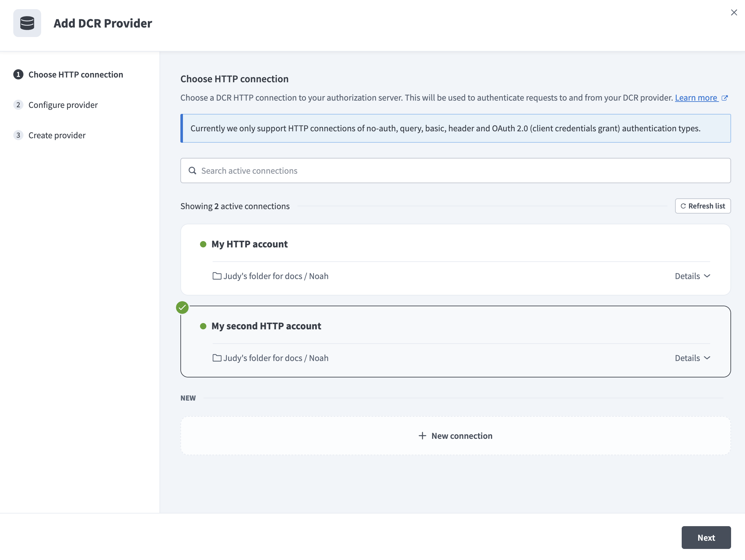The width and height of the screenshot is (745, 560).
Task: Click the "Choose HTTP connection" main heading
Action: (235, 79)
